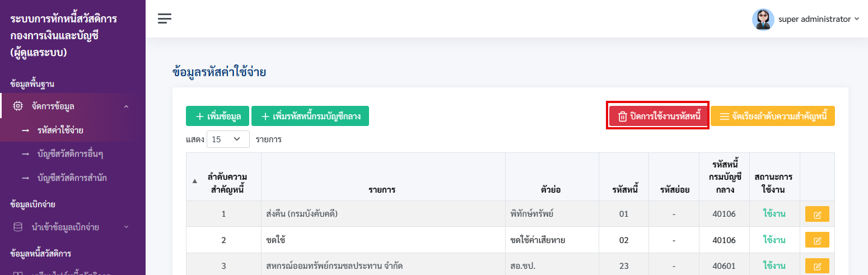Click the database icon beside นำเข้าข้อมูลเบิกจ่าย

[18, 227]
